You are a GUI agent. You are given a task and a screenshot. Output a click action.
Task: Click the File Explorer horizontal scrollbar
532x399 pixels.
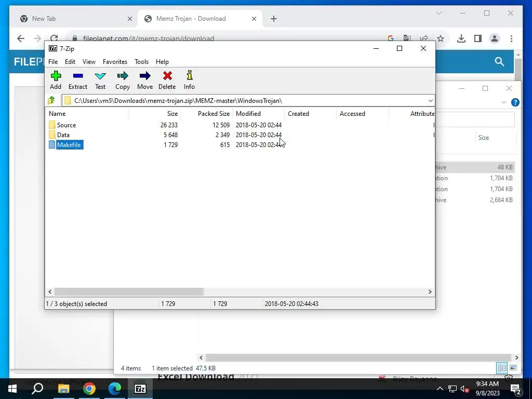click(358, 357)
